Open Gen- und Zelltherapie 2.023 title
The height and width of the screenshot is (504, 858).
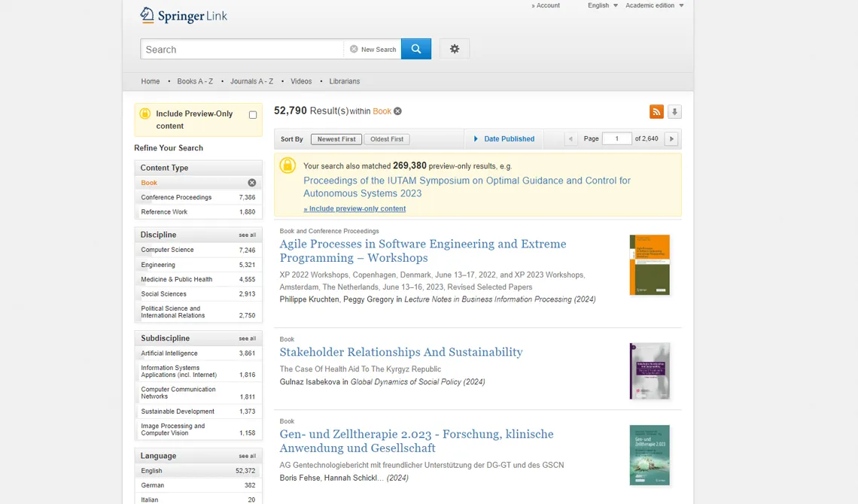416,441
